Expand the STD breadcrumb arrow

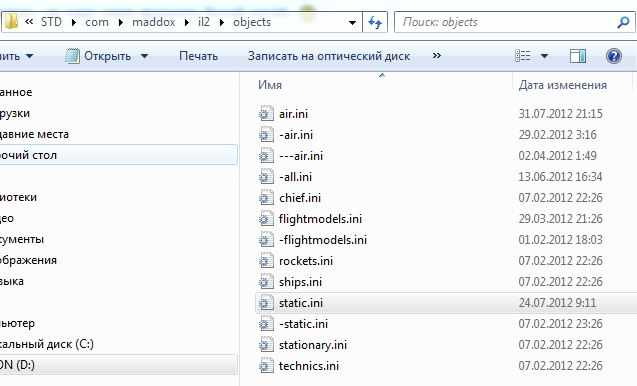point(74,22)
